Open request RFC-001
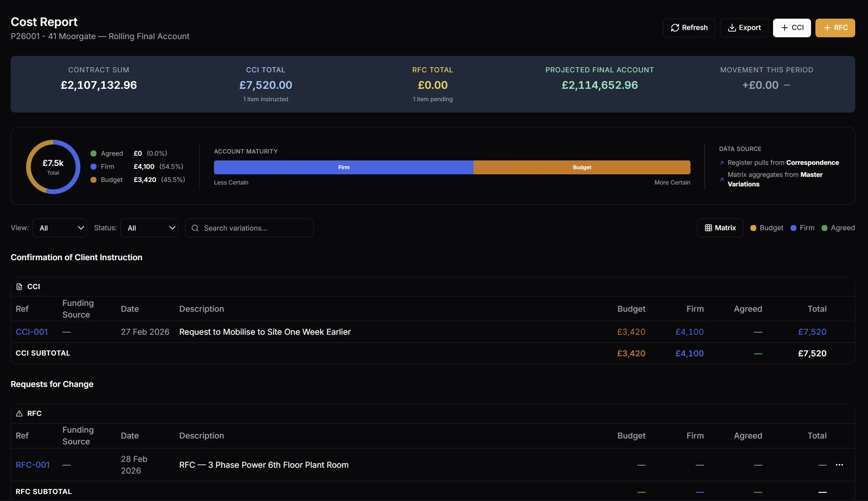Screen dimensions: 868x501 tap(32, 464)
